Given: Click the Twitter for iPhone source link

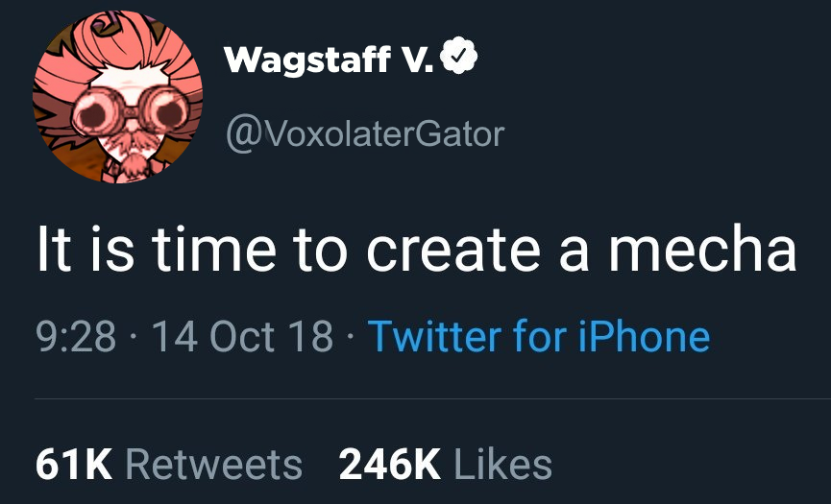Looking at the screenshot, I should coord(538,336).
